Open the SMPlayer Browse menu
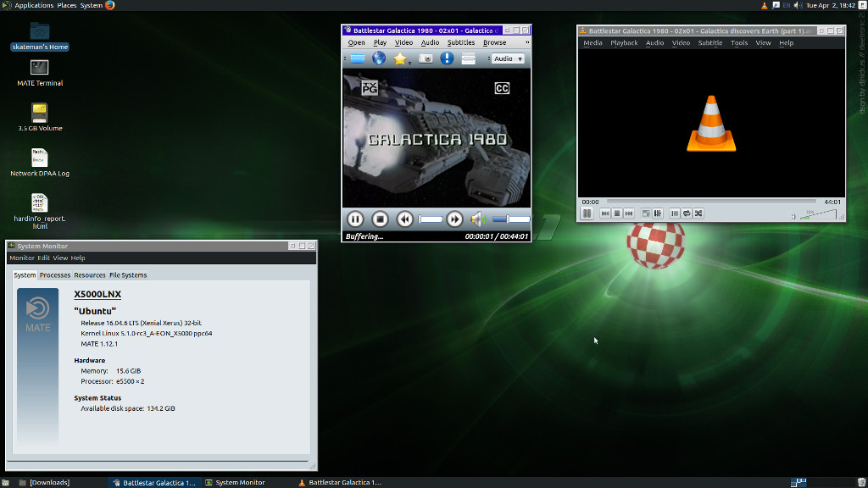This screenshot has width=868, height=488. 494,42
